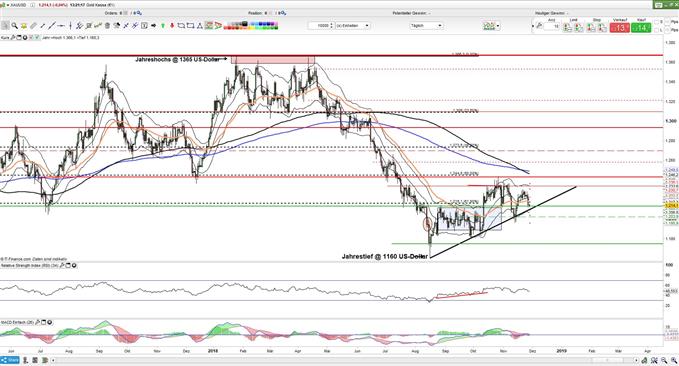
Task: Insert a red down arrow marker
Action: [172, 26]
